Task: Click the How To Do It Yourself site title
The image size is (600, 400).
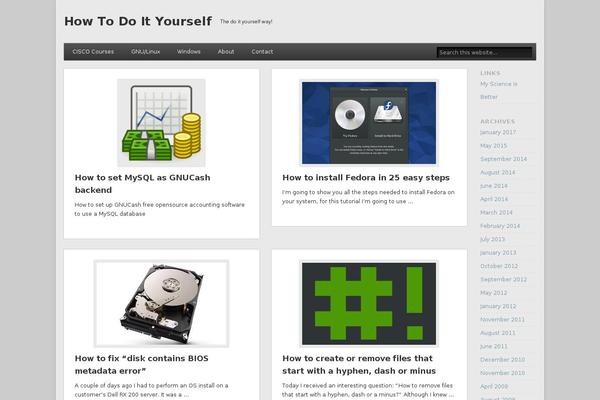Action: (x=138, y=21)
